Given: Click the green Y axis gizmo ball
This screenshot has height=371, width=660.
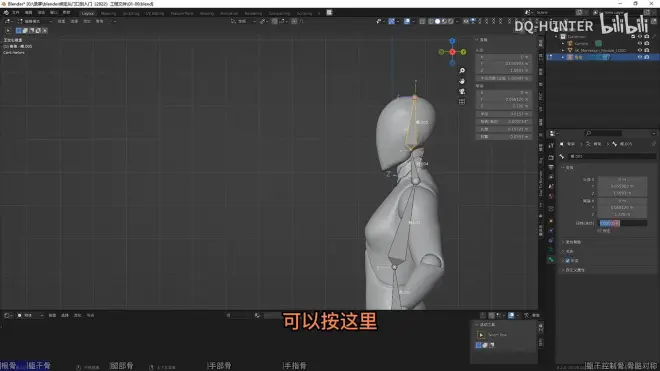Looking at the screenshot, I should click(463, 52).
